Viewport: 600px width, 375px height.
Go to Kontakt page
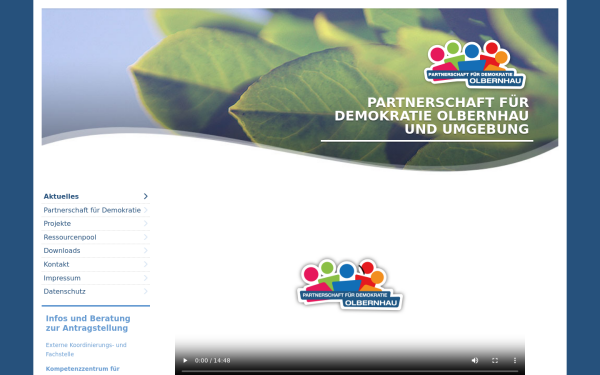click(96, 264)
